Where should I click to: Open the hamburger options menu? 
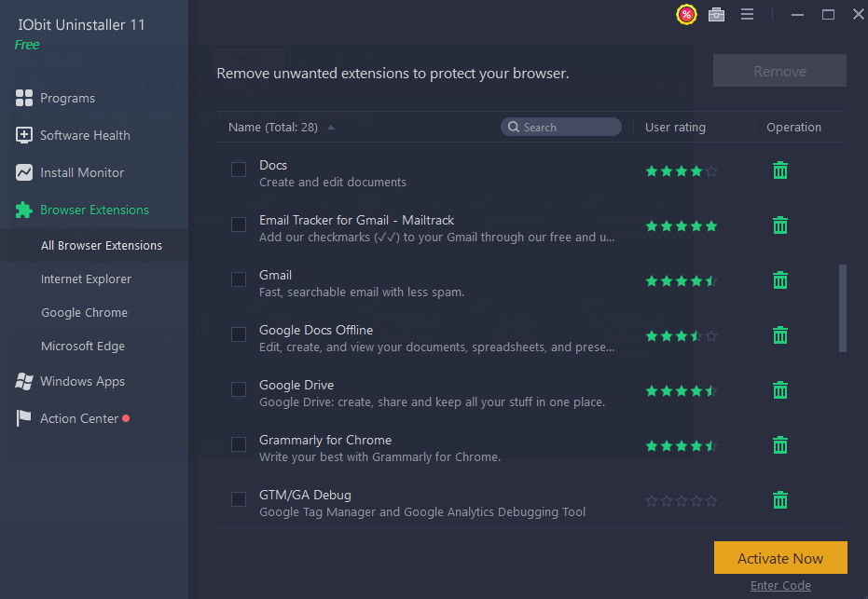pos(748,14)
